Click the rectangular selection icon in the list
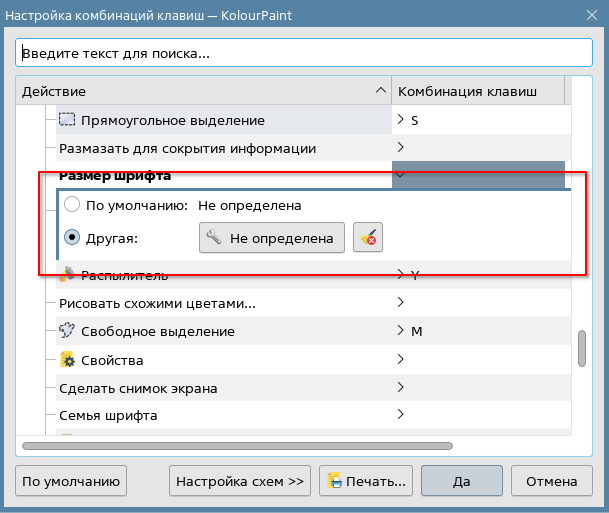This screenshot has width=609, height=513. pos(68,120)
